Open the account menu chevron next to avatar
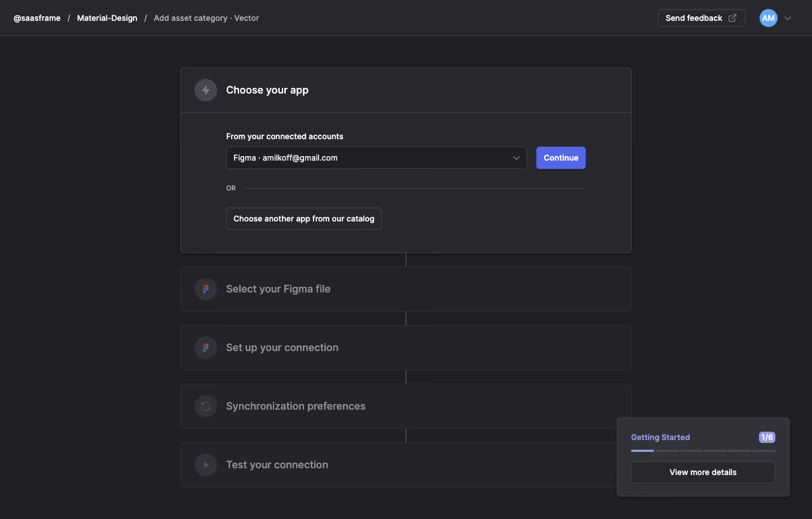This screenshot has height=519, width=812. (x=788, y=18)
